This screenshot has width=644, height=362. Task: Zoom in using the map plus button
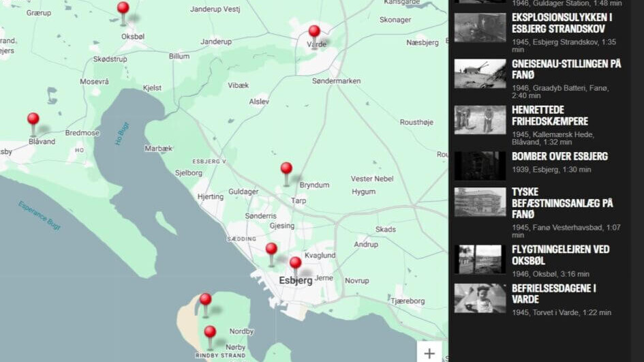429,353
